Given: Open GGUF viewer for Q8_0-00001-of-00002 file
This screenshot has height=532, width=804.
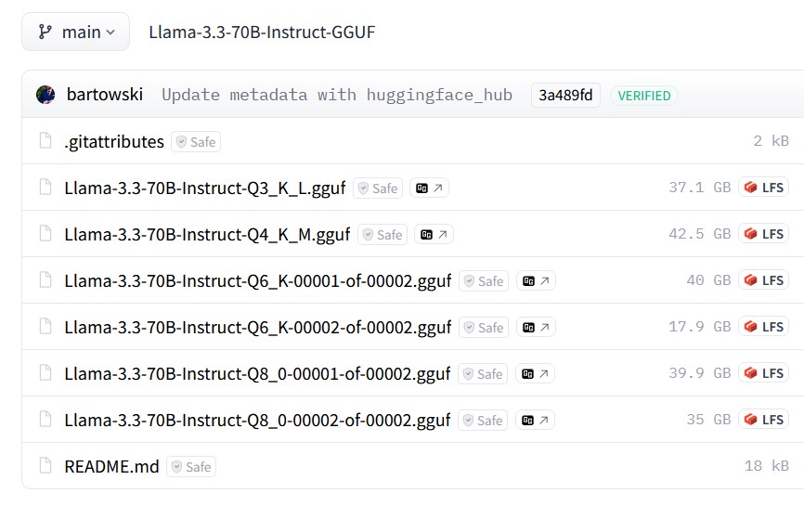Looking at the screenshot, I should 535,373.
